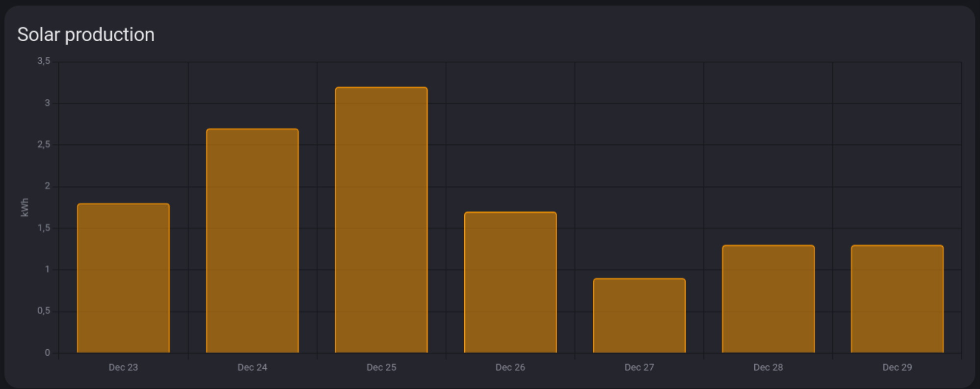Click the kWh y-axis unit label
The image size is (980, 389).
tap(25, 207)
